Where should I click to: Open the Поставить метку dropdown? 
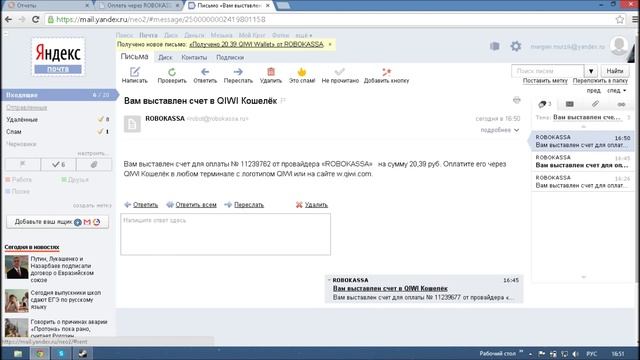tap(545, 81)
